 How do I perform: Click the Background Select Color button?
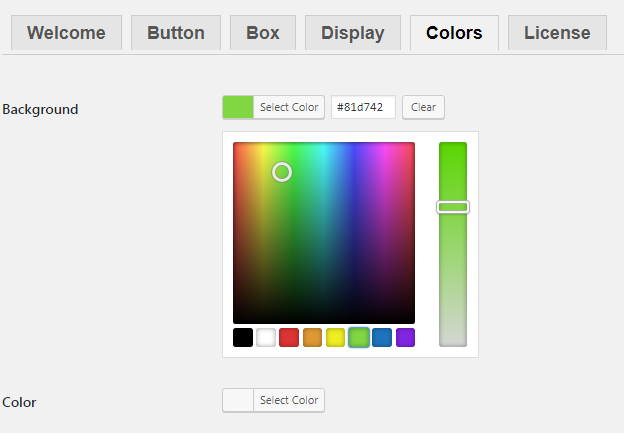[x=289, y=107]
